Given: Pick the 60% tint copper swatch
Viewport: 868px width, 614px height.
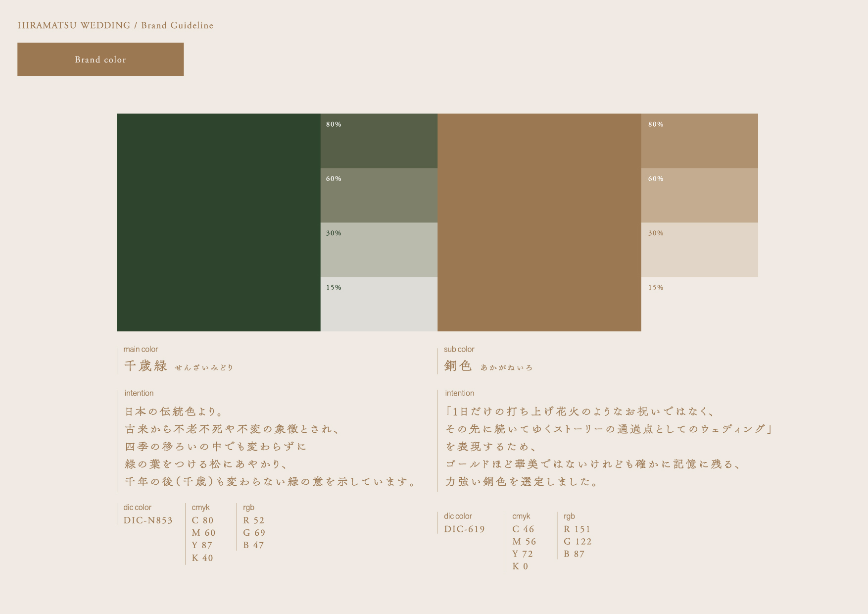Looking at the screenshot, I should click(699, 196).
